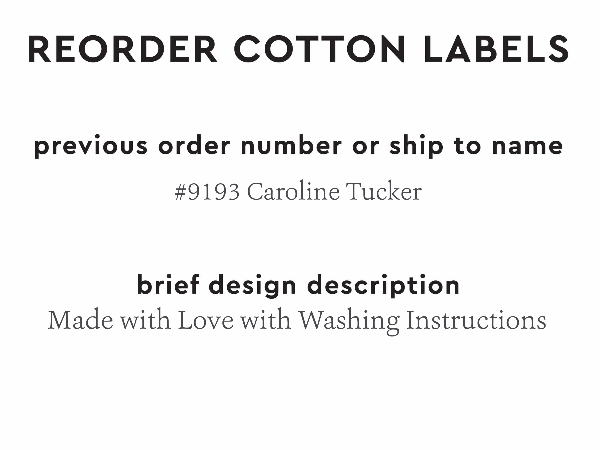The width and height of the screenshot is (600, 450).
Task: Click the word "number" in the first label
Action: point(287,146)
